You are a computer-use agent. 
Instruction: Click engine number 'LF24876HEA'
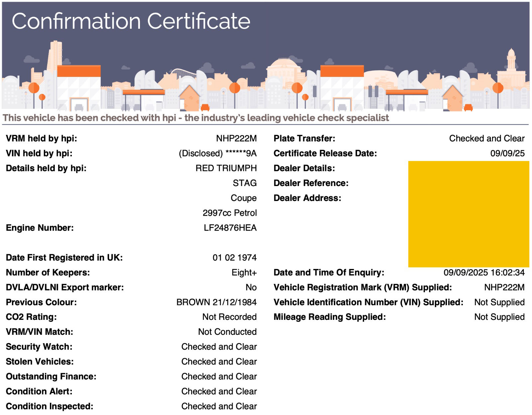[x=230, y=228]
